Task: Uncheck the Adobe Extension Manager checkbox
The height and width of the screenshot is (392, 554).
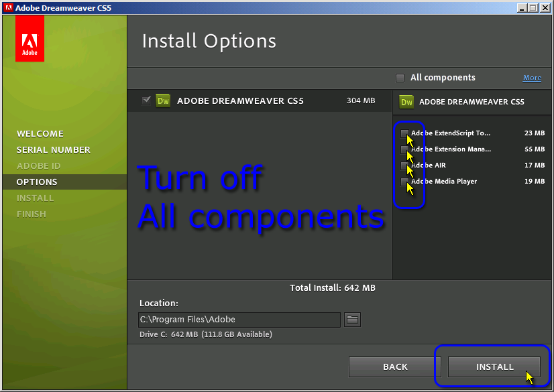Action: point(404,149)
